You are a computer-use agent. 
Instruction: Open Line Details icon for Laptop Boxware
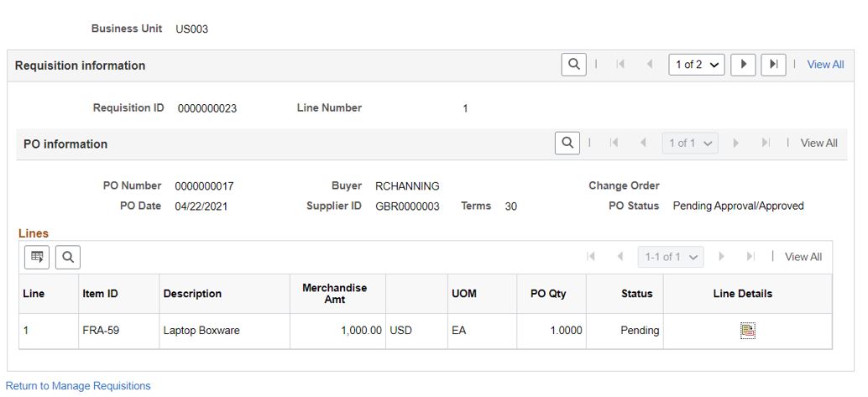click(747, 331)
